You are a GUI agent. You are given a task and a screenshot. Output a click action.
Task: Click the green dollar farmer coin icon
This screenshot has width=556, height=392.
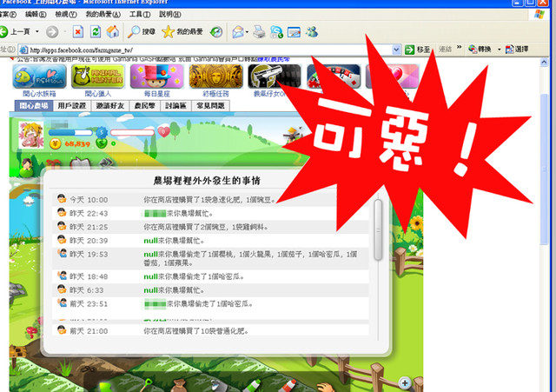pos(102,143)
